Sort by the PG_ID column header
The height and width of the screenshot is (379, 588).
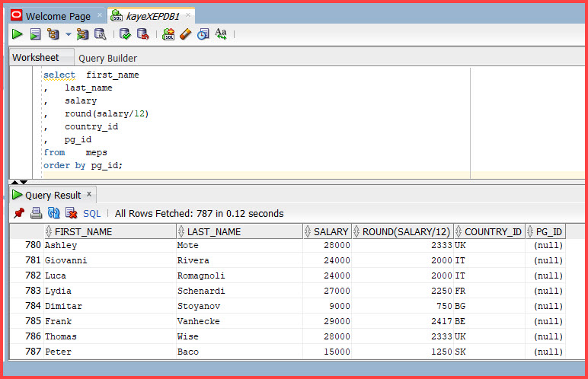pos(545,231)
